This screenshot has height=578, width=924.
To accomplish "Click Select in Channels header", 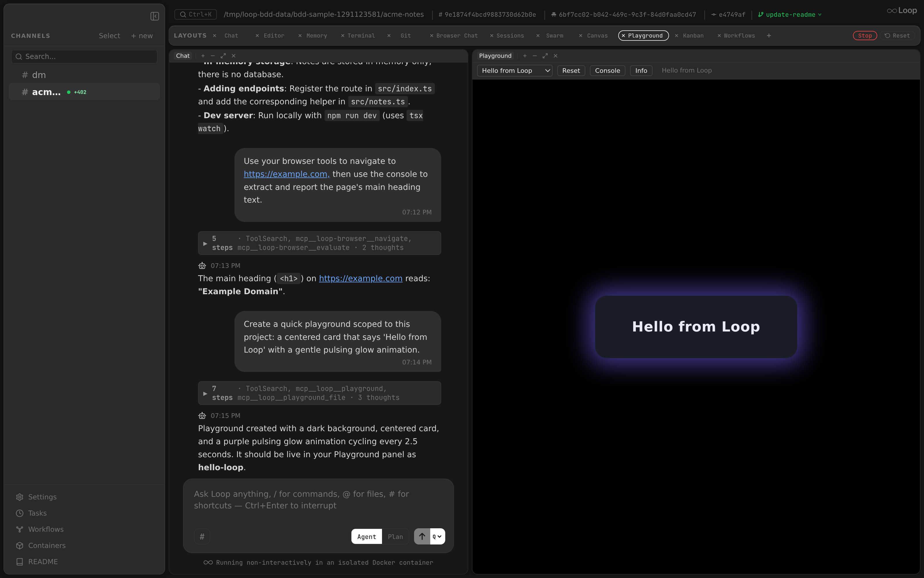I will (x=109, y=36).
